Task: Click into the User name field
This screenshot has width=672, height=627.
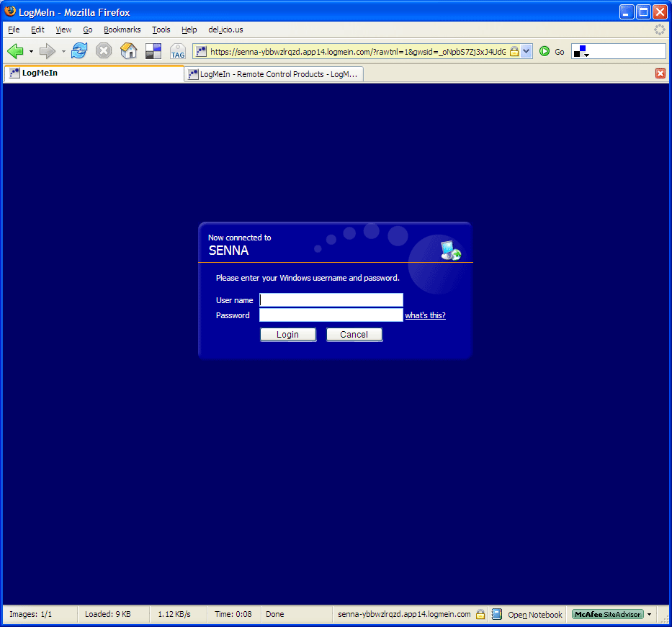Action: [x=331, y=299]
